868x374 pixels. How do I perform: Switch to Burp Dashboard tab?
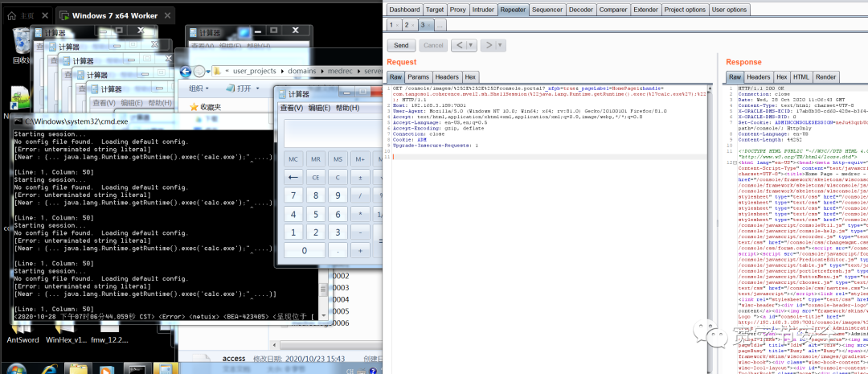click(404, 10)
